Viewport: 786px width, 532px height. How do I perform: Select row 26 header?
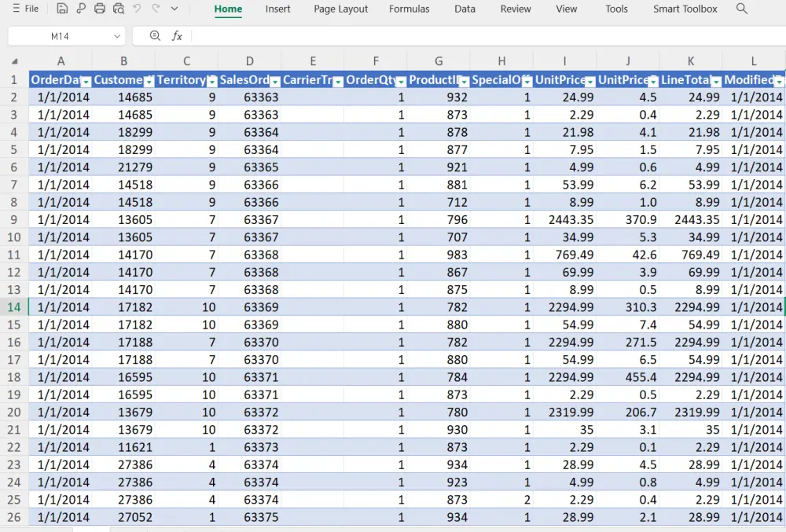coord(14,517)
